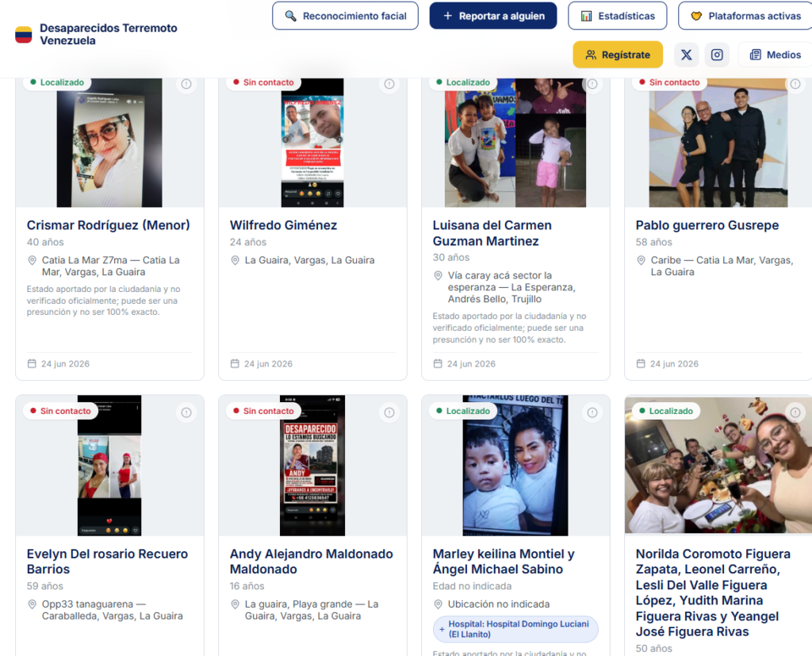Click the report icon on Andy Alejandro card
Viewport: 812px width, 656px height.
coord(389,412)
